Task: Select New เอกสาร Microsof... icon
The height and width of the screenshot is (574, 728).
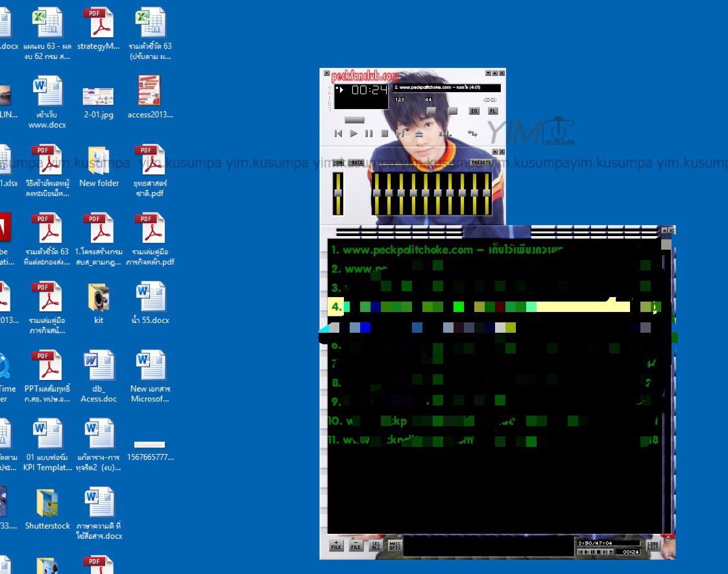Action: click(x=150, y=376)
